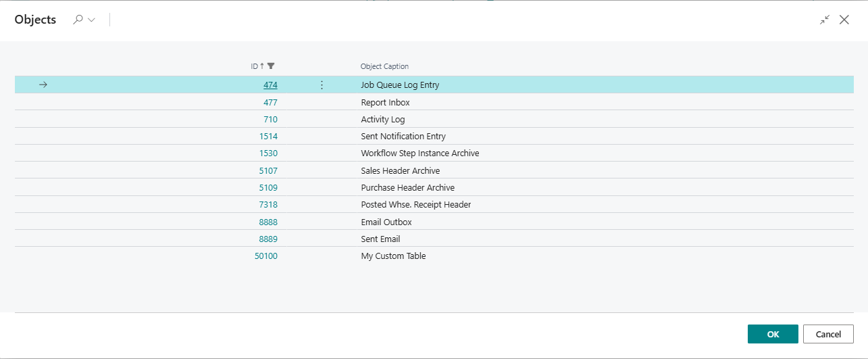Viewport: 868px width, 359px height.
Task: Select the Workflow Step Instance Archive caption
Action: click(420, 153)
